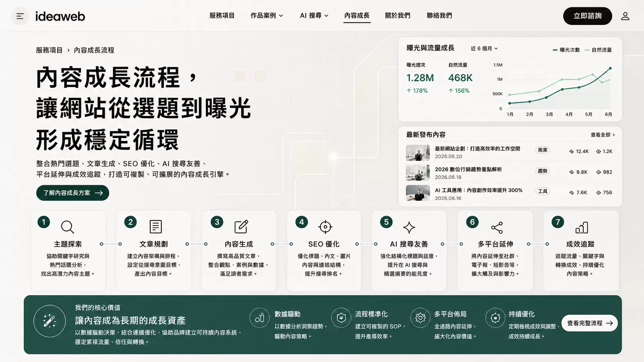Click the 1.28M 曝光總次 value
Viewport: 644px width, 362px height.
420,78
